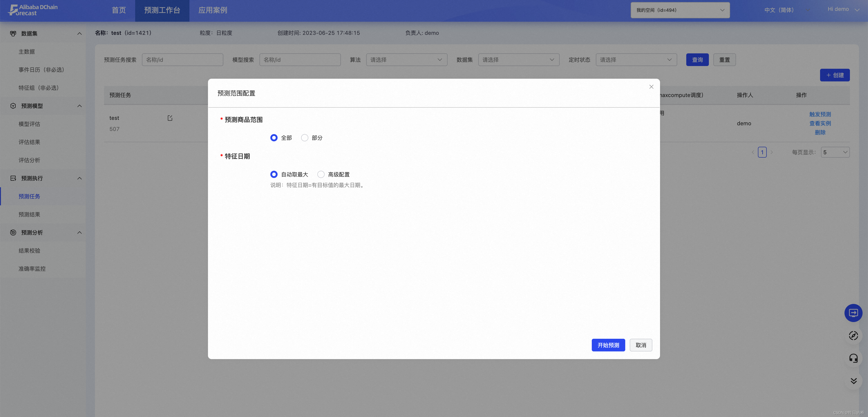Viewport: 868px width, 417px height.
Task: Select 部分 radio for 预测商品范围
Action: (305, 138)
